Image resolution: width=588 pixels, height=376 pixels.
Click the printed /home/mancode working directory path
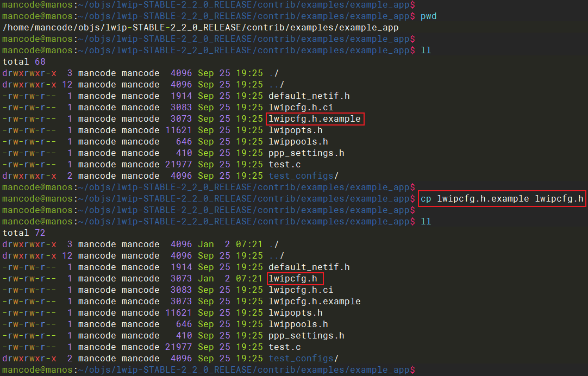(x=200, y=28)
